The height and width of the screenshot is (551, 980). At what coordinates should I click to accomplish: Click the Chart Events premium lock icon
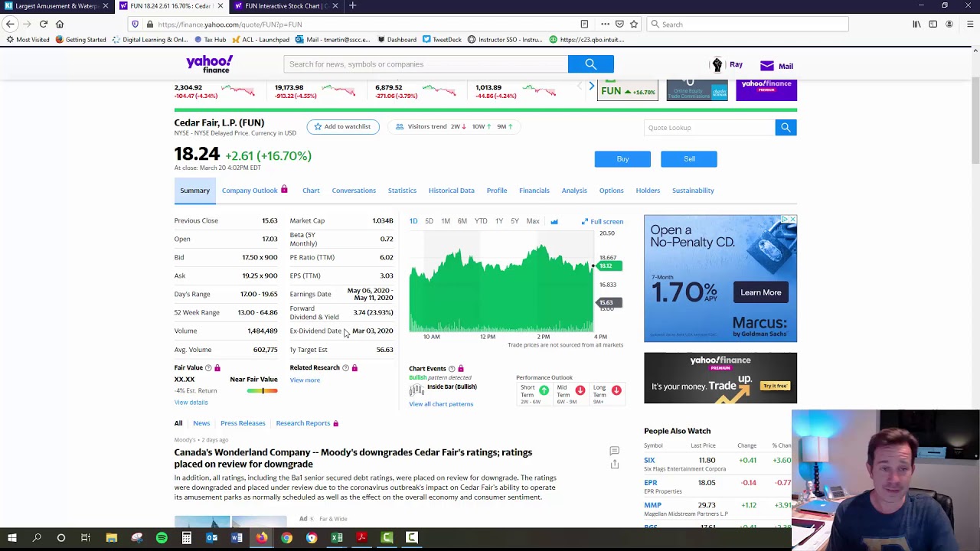461,369
